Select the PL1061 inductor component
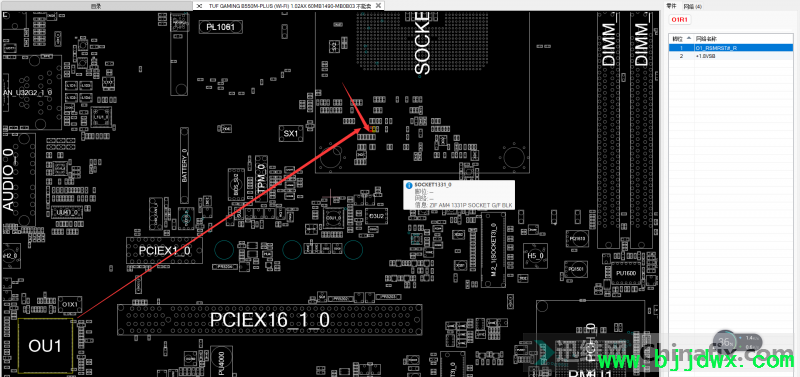The image size is (800, 377). click(x=220, y=27)
